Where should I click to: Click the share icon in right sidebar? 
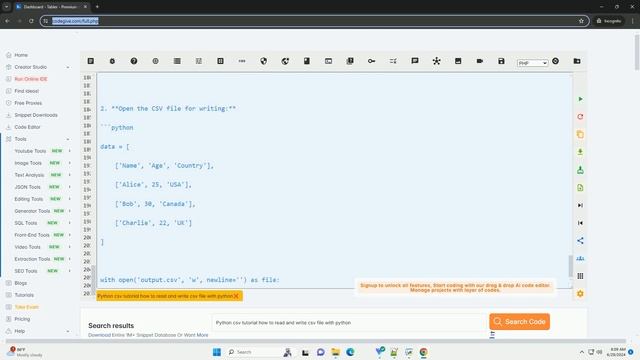pyautogui.click(x=580, y=241)
